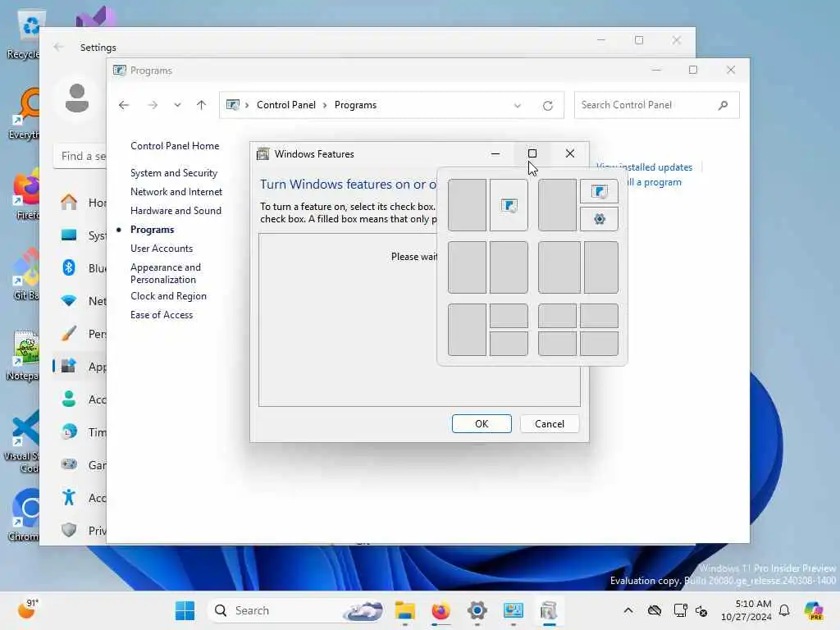Screen dimensions: 840x630
Task: Switch to Windows Features taskbar icon
Action: [549, 610]
